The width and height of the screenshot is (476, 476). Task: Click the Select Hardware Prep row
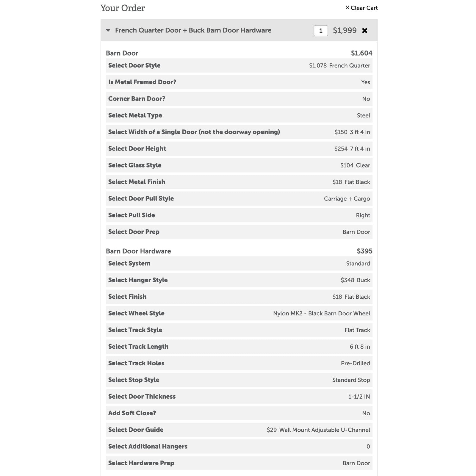coord(239,463)
